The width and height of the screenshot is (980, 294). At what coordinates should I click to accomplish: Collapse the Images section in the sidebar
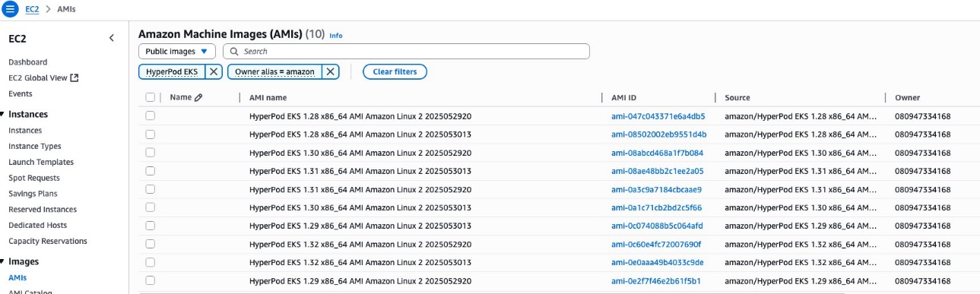3,261
